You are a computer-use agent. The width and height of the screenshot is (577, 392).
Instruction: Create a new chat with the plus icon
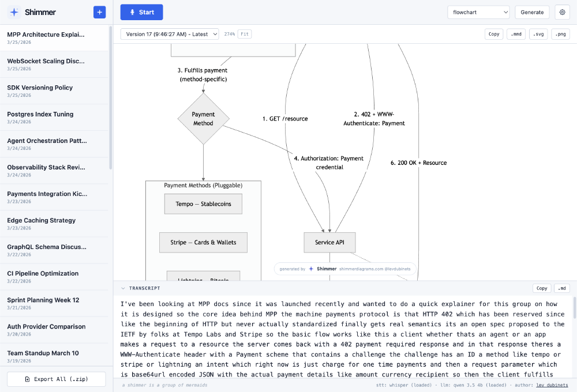coord(98,12)
